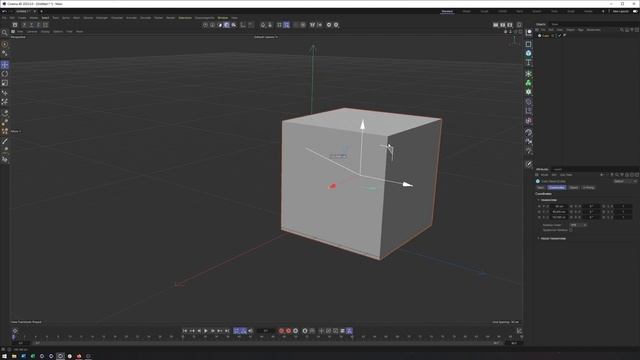
Task: Open the Mode menu in Attributes manager
Action: [x=544, y=175]
